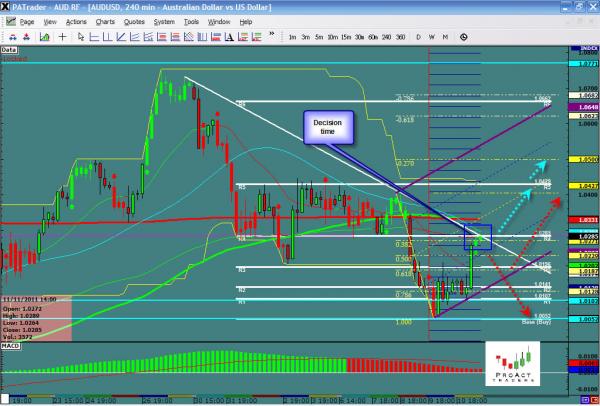The width and height of the screenshot is (600, 406).
Task: Click the chart document icon beside Page menu
Action: click(11, 21)
